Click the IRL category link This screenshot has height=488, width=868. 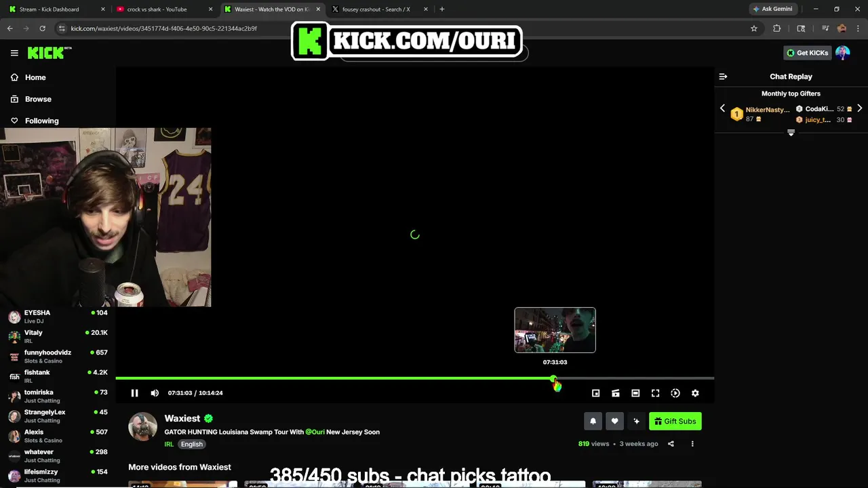(x=169, y=445)
